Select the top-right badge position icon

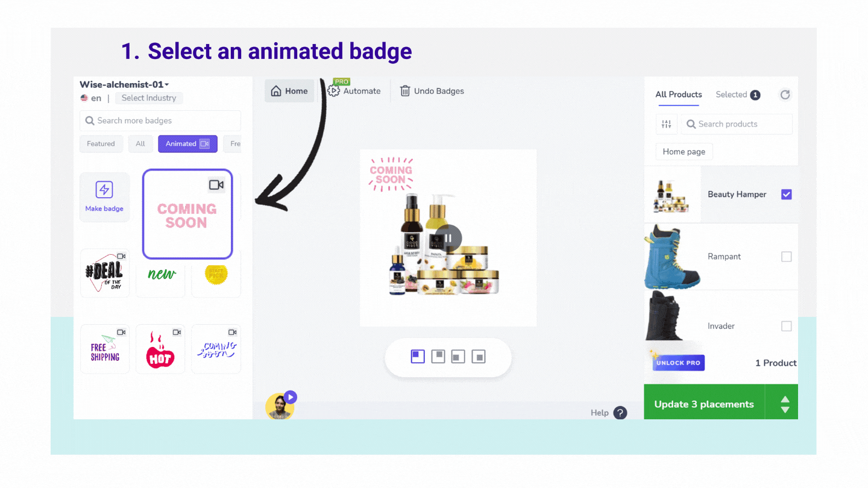coord(438,357)
